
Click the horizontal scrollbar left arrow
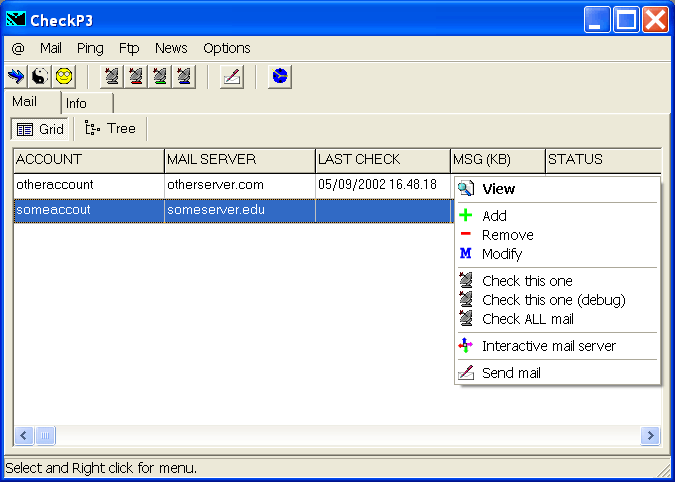click(x=24, y=436)
